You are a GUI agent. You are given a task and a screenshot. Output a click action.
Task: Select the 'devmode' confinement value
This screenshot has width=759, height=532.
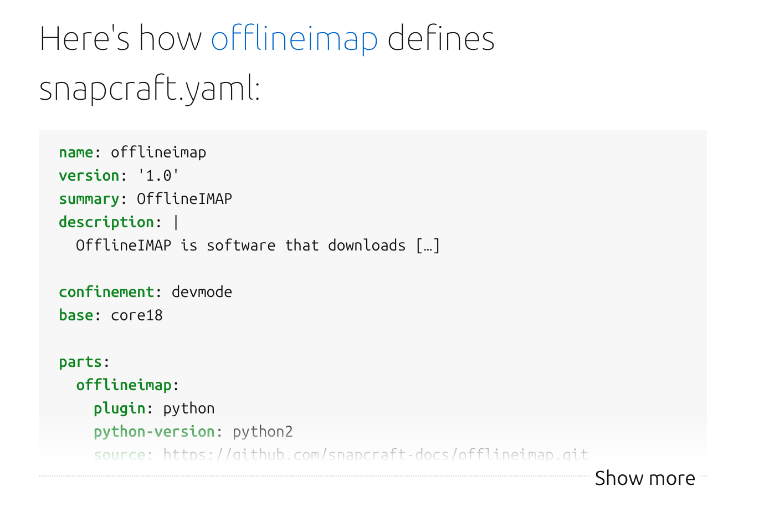coord(202,292)
